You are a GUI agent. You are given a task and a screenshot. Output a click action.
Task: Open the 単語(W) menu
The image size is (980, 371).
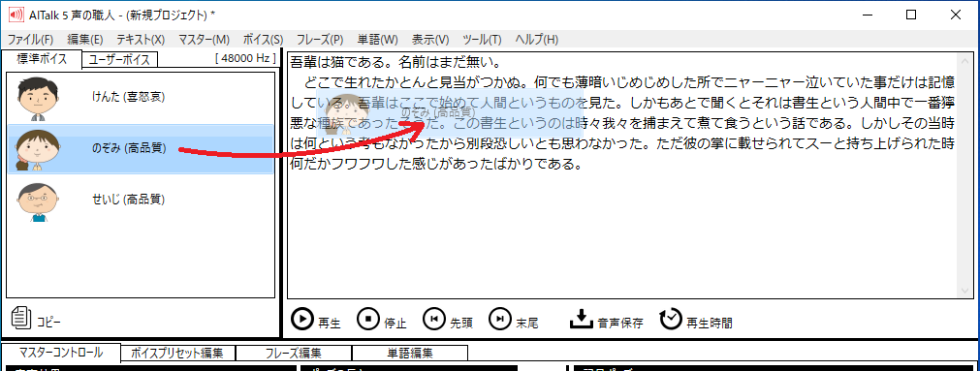377,40
